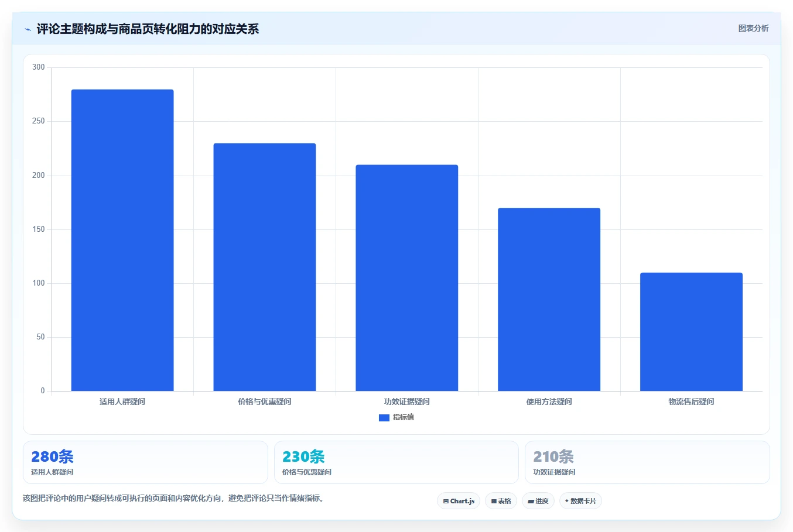
Task: Click the y-axis value 150
Action: (x=39, y=229)
